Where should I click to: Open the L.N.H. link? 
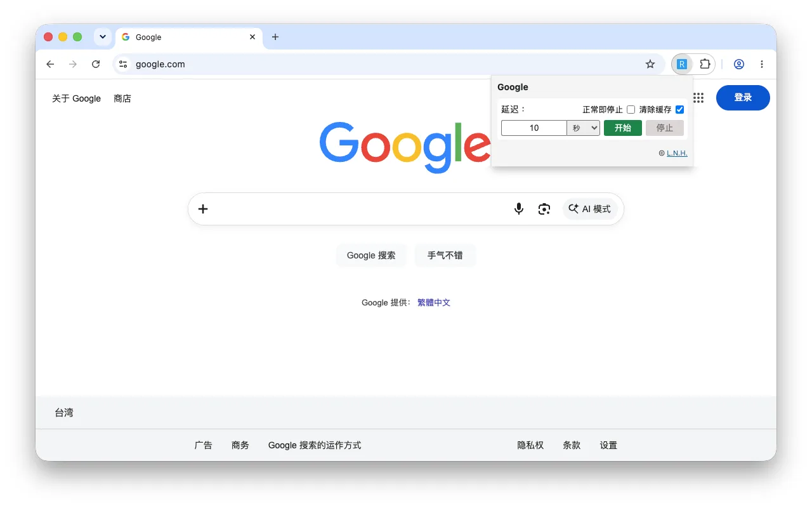click(677, 153)
